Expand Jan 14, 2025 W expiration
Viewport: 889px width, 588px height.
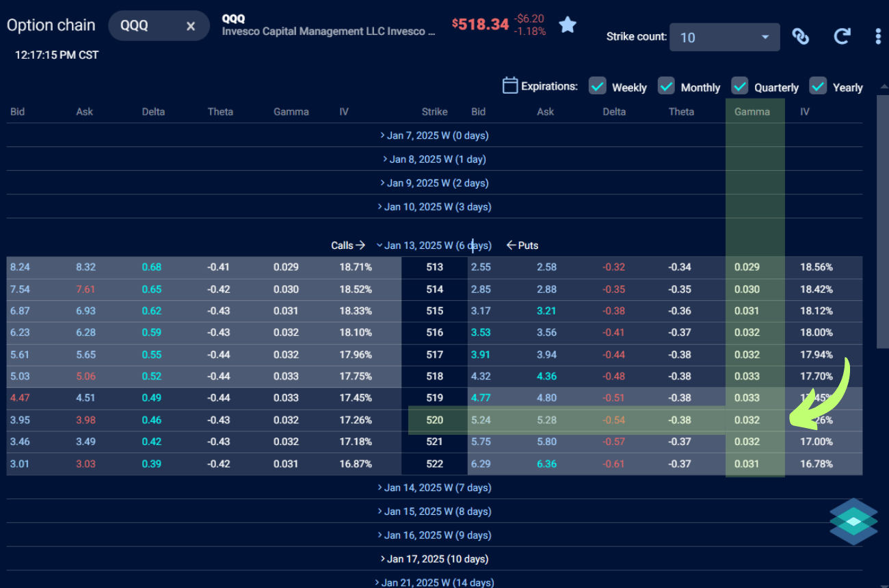click(434, 487)
